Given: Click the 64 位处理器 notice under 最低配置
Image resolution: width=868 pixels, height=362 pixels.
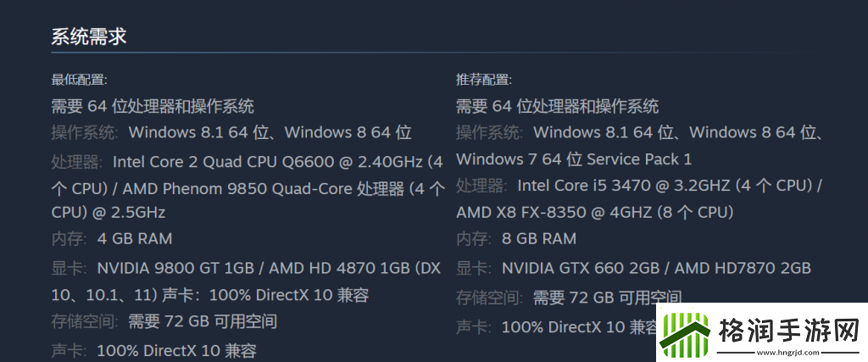Looking at the screenshot, I should 153,106.
